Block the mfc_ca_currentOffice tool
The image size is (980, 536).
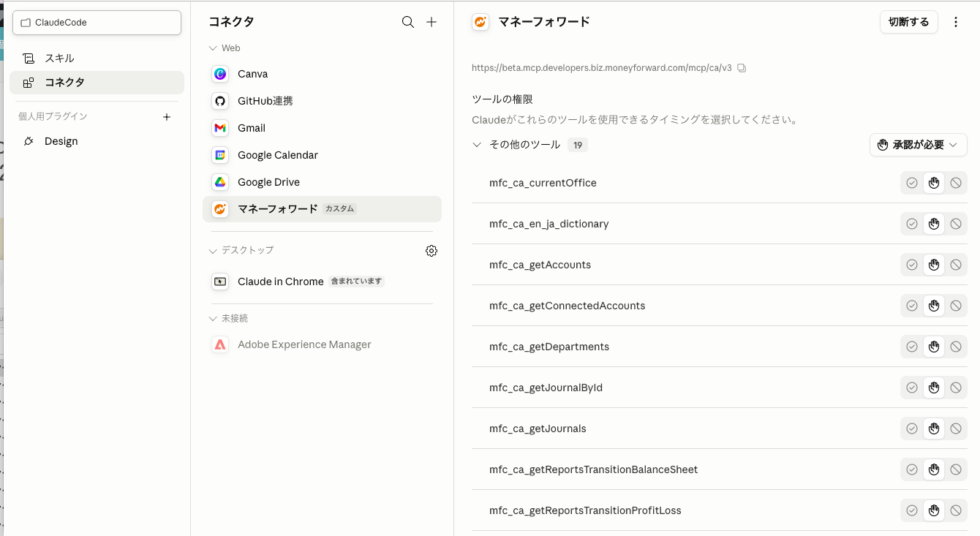tap(956, 183)
